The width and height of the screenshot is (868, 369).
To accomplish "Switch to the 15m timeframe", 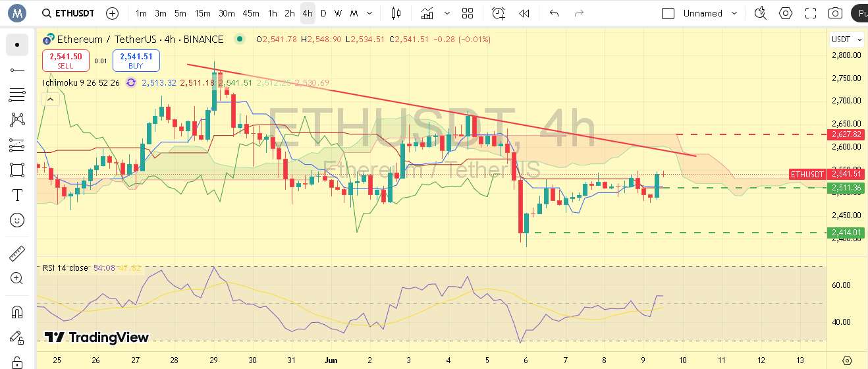I will coord(203,13).
